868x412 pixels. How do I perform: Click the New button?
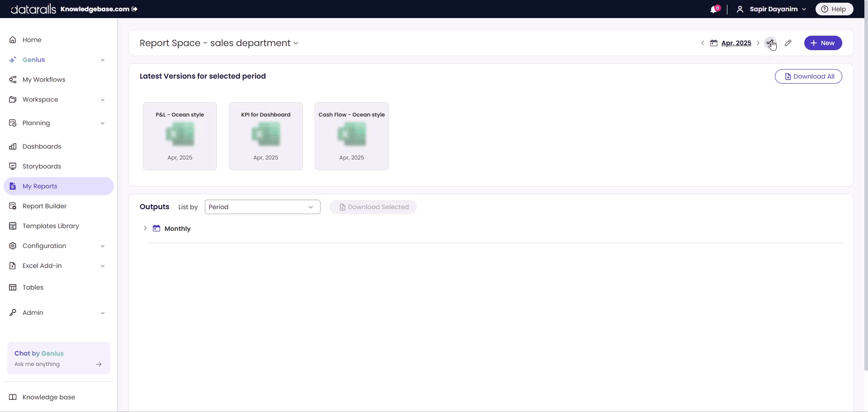click(x=823, y=43)
